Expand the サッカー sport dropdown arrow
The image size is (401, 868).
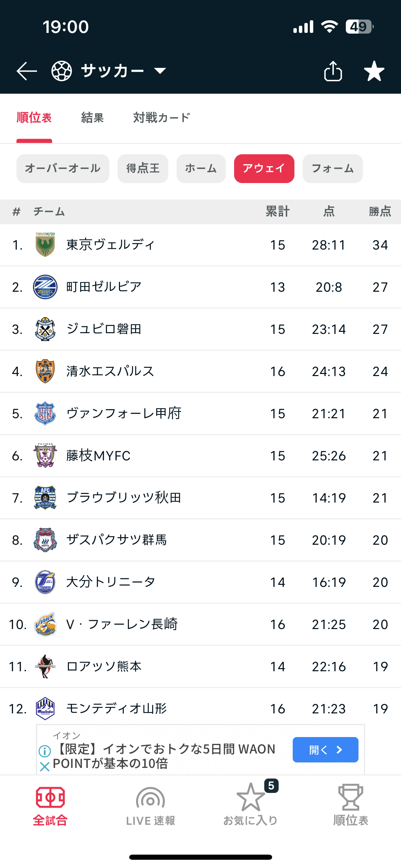coord(160,71)
